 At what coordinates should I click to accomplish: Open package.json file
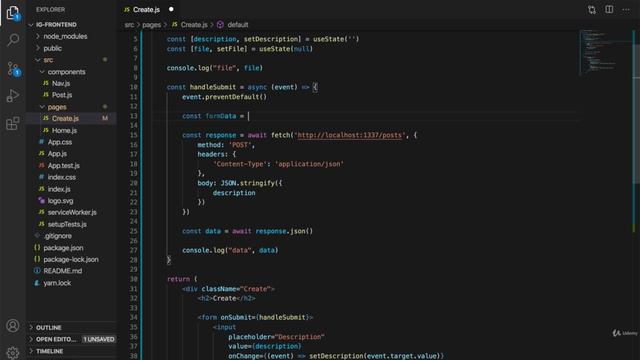pos(63,248)
